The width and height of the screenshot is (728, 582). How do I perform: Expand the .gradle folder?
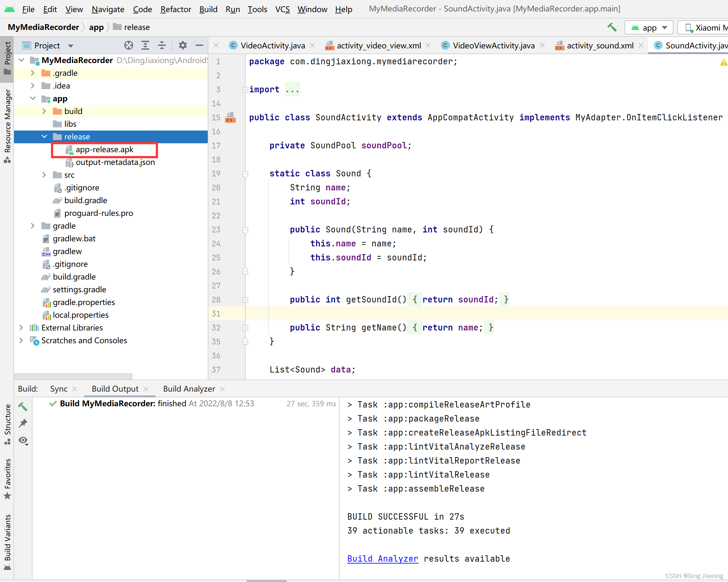click(33, 73)
